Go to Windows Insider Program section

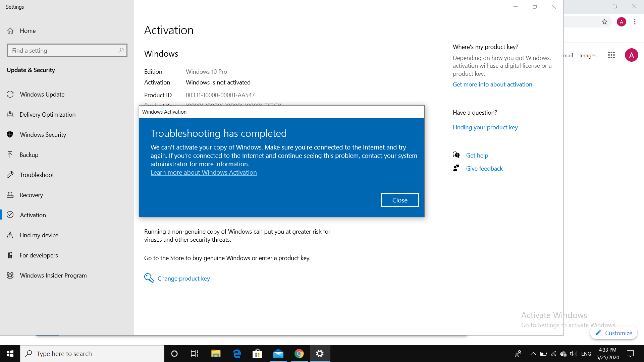pos(67,275)
